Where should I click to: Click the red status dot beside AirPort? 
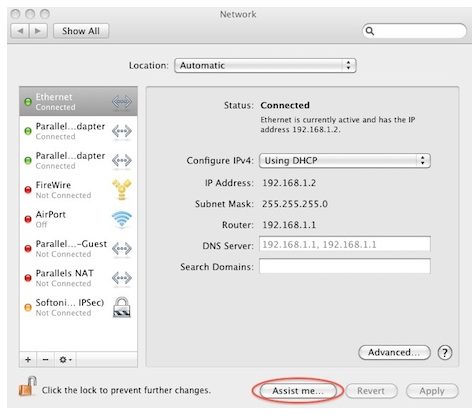point(28,219)
